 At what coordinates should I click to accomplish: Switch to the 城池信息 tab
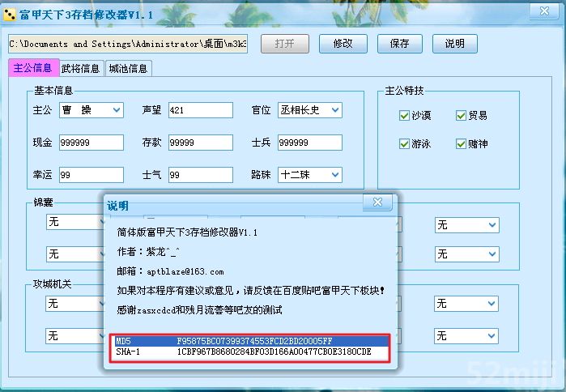tap(128, 69)
